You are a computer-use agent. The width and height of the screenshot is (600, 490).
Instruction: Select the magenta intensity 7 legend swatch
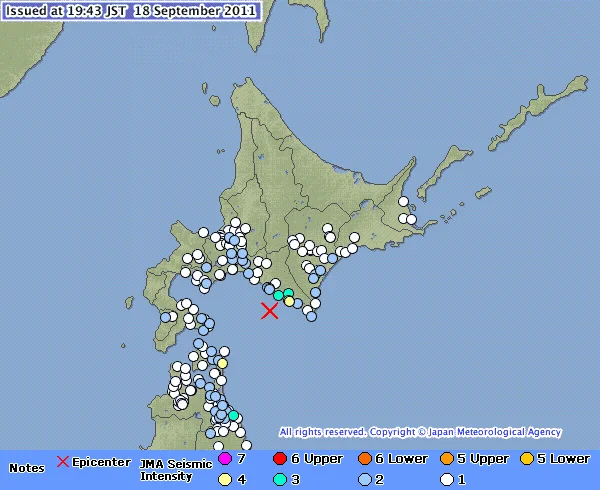225,458
